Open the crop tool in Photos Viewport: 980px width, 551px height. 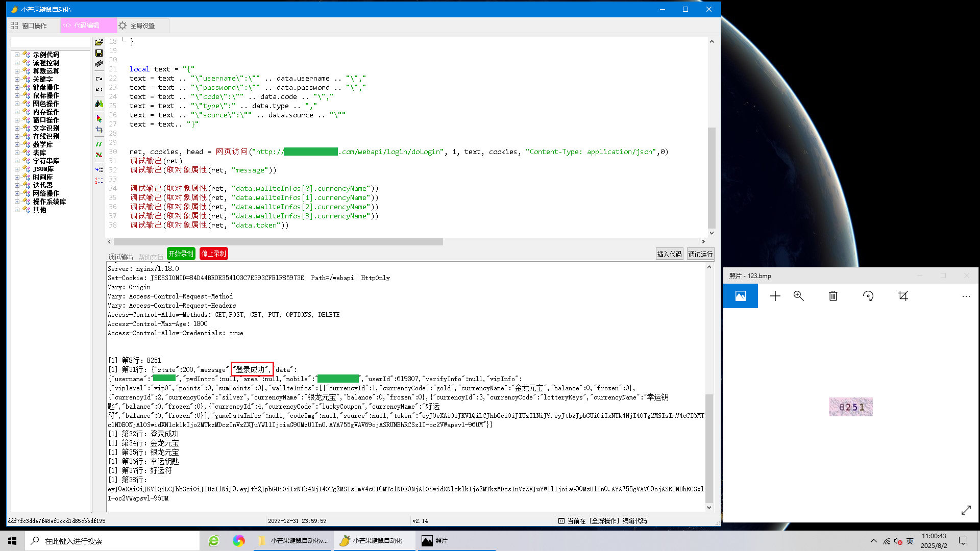pos(903,296)
